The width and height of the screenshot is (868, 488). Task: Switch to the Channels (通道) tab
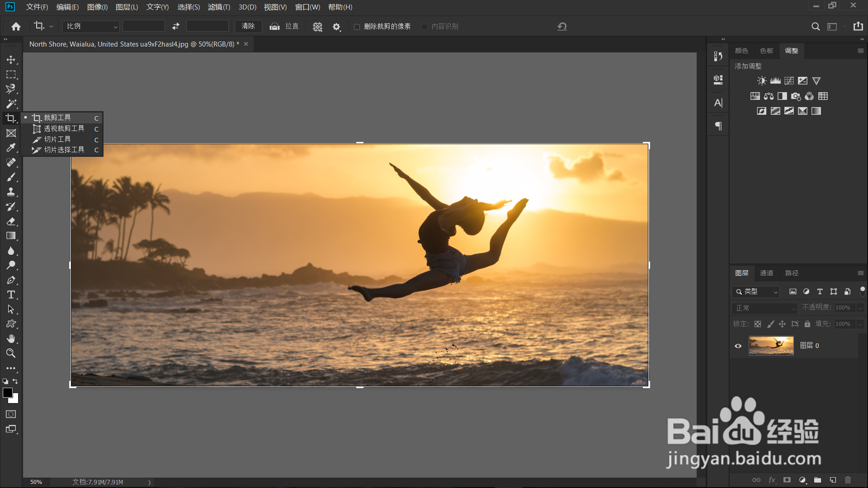point(766,273)
